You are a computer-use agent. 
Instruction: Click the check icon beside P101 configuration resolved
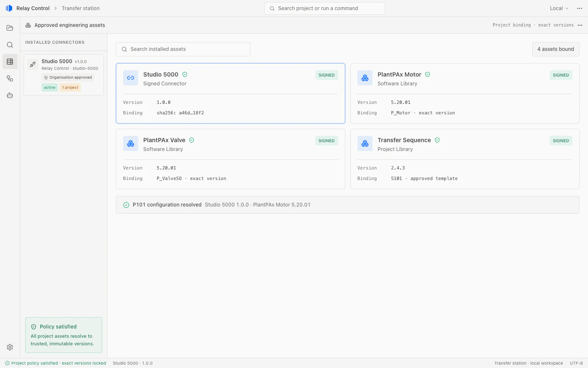click(126, 205)
